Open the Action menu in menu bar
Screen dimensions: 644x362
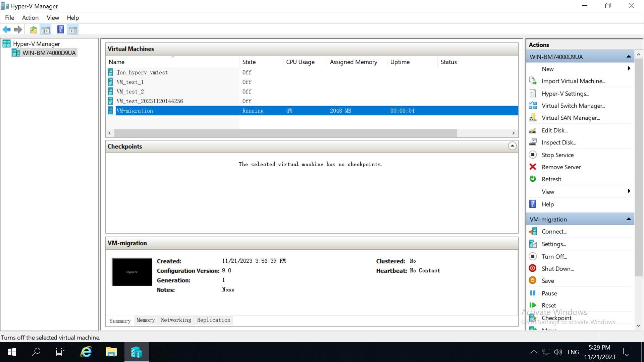tap(30, 18)
